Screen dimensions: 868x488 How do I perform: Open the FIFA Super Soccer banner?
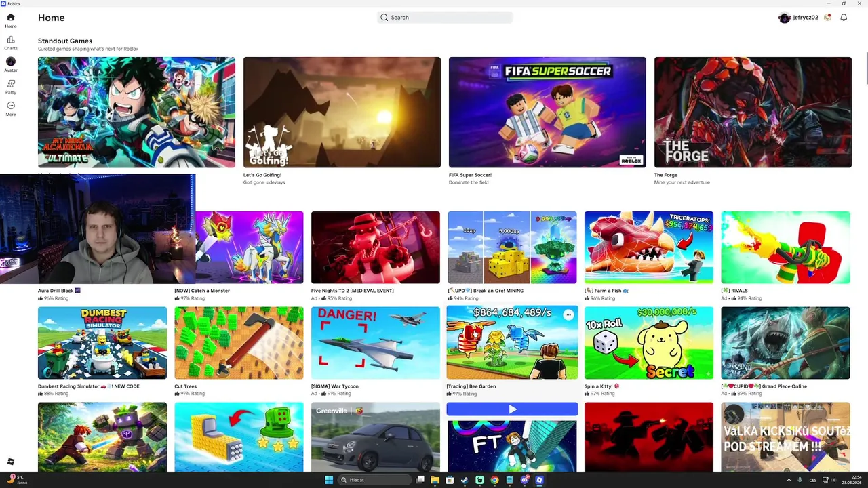547,112
